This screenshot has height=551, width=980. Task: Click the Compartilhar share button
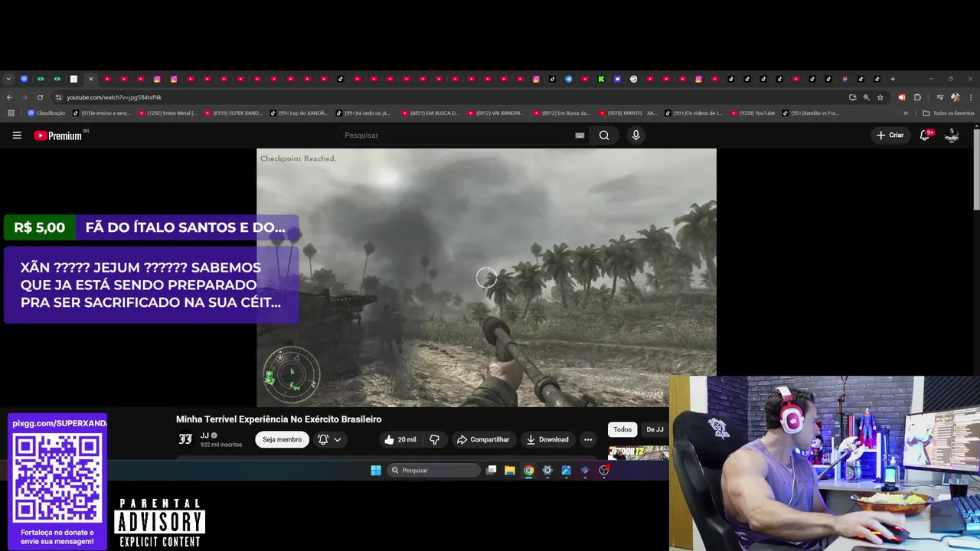click(482, 439)
